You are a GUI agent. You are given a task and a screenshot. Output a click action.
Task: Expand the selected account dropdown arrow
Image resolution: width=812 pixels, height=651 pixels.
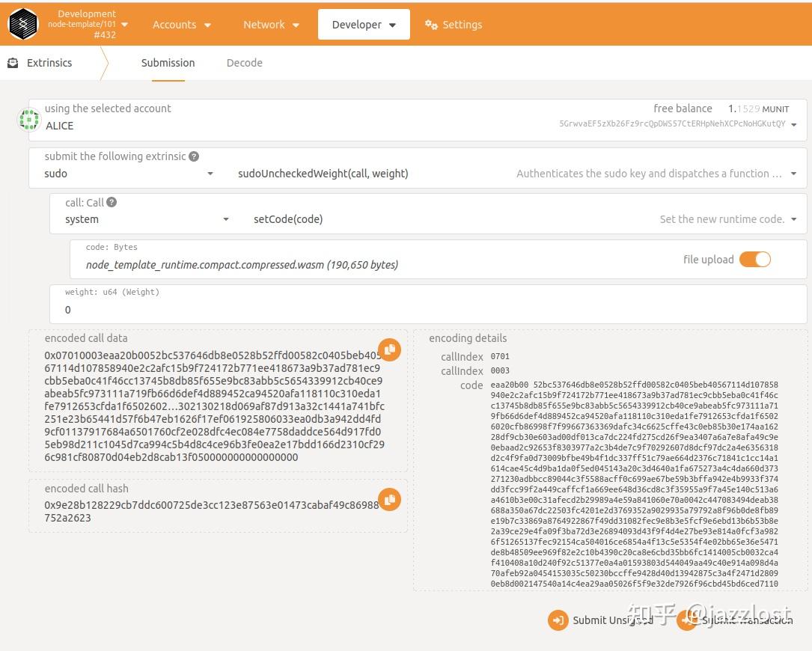[x=793, y=124]
